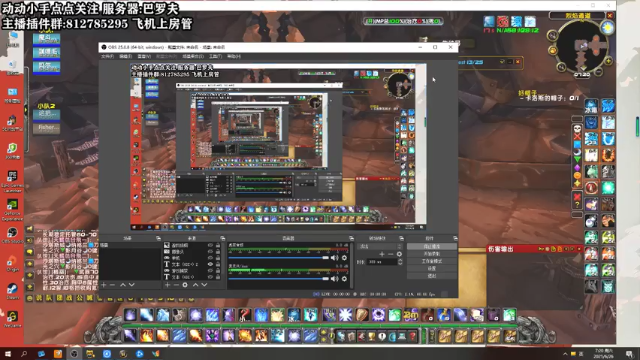This screenshot has width=640, height=360.
Task: Pop out the audio mixer dock icon
Action: (351, 238)
